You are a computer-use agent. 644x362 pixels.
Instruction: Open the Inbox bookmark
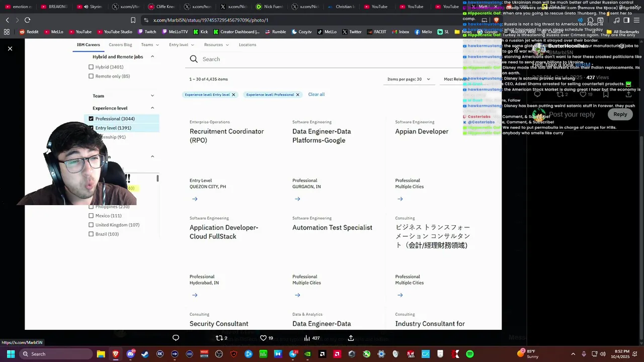(x=400, y=32)
